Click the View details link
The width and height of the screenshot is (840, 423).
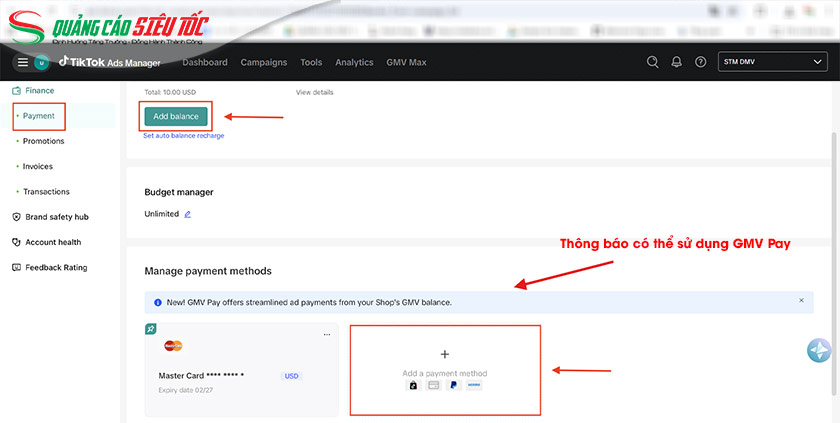click(x=314, y=92)
